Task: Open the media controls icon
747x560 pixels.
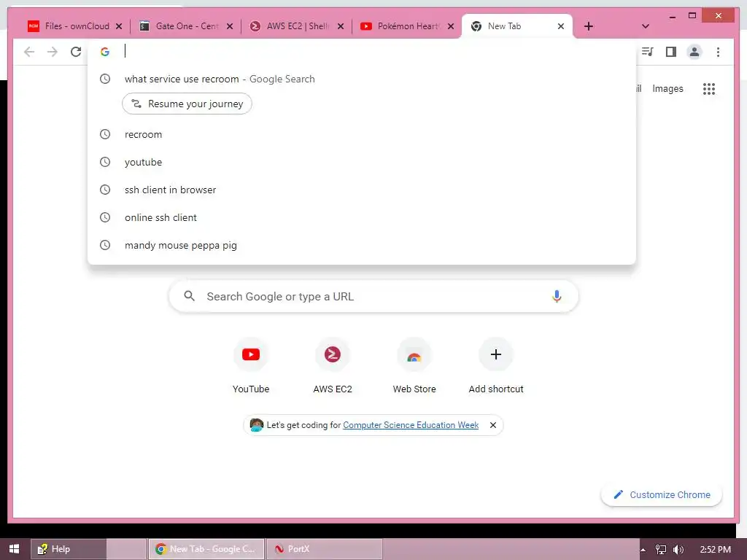Action: tap(648, 52)
